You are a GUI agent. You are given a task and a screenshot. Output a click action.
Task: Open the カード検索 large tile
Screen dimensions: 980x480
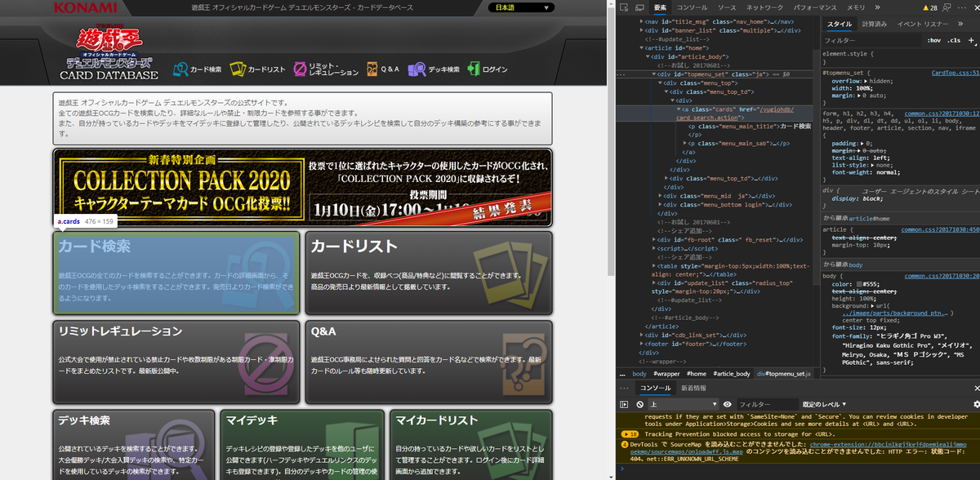tap(176, 273)
